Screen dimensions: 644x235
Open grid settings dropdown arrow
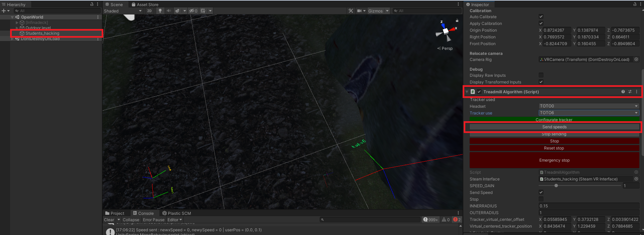210,11
